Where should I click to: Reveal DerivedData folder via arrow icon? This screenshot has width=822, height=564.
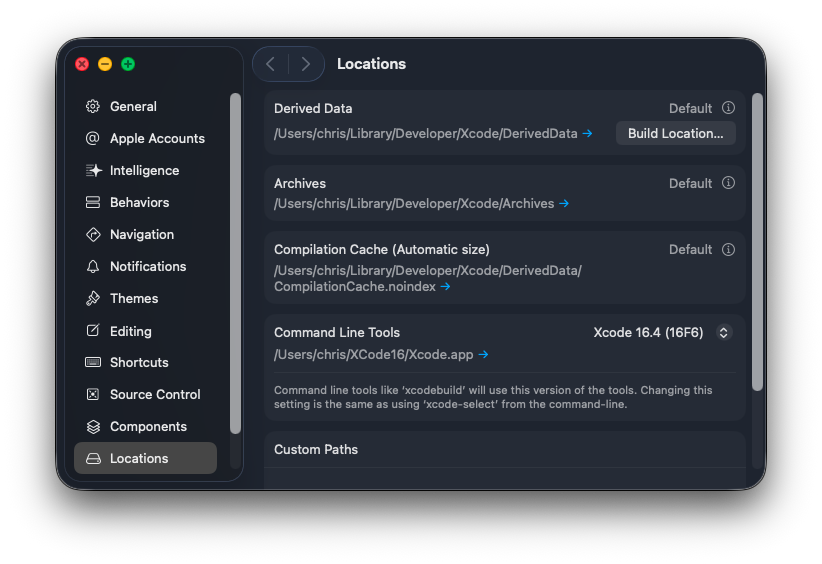588,134
